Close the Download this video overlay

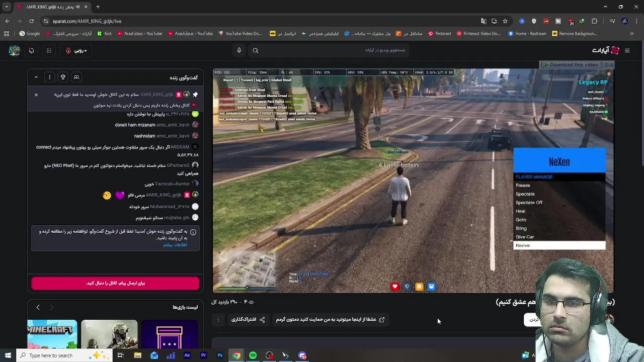click(611, 64)
